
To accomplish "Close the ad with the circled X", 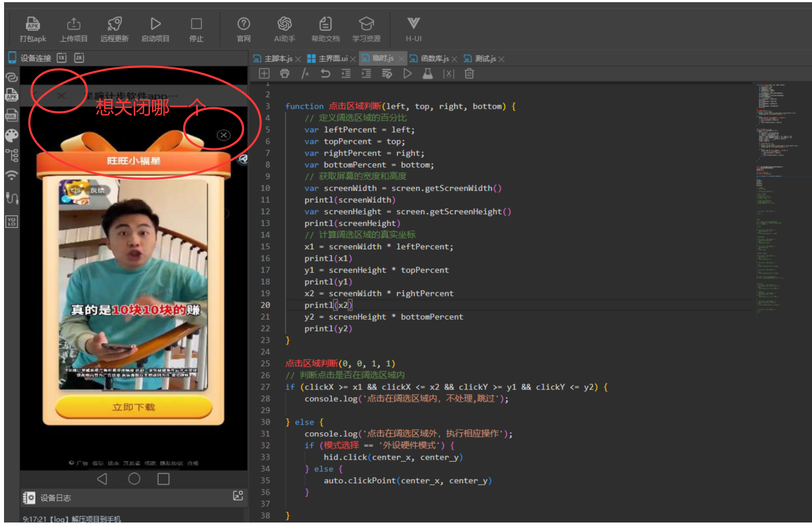I will [x=224, y=135].
